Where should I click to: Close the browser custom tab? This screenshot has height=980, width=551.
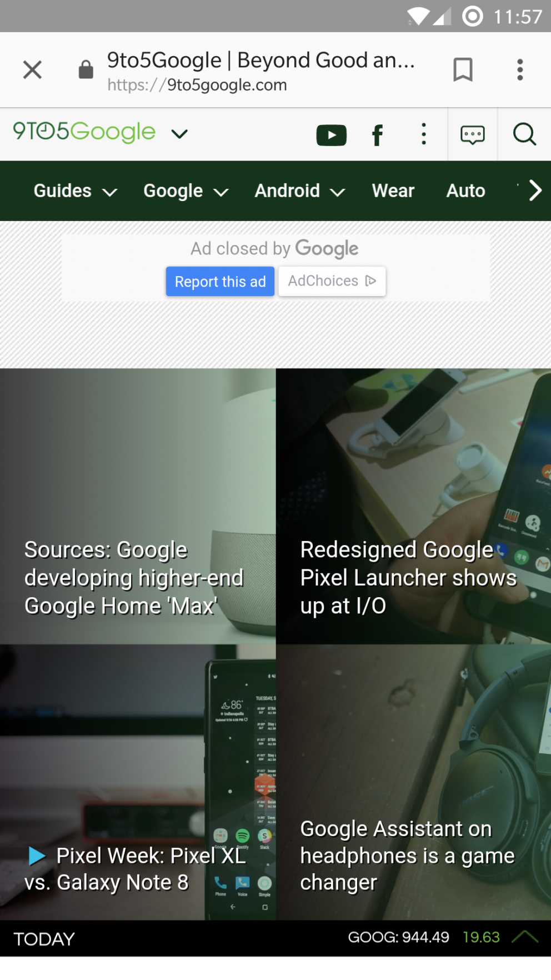[32, 70]
